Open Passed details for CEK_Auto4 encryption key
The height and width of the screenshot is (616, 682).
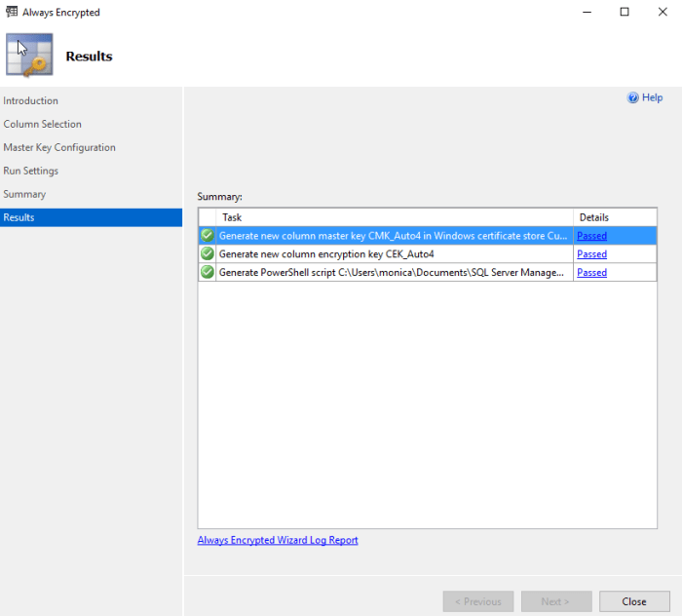pyautogui.click(x=591, y=254)
